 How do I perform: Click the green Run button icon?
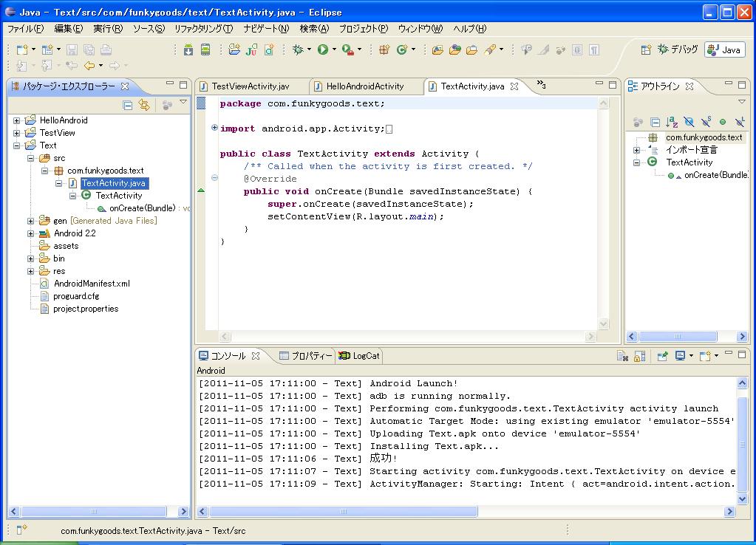322,49
